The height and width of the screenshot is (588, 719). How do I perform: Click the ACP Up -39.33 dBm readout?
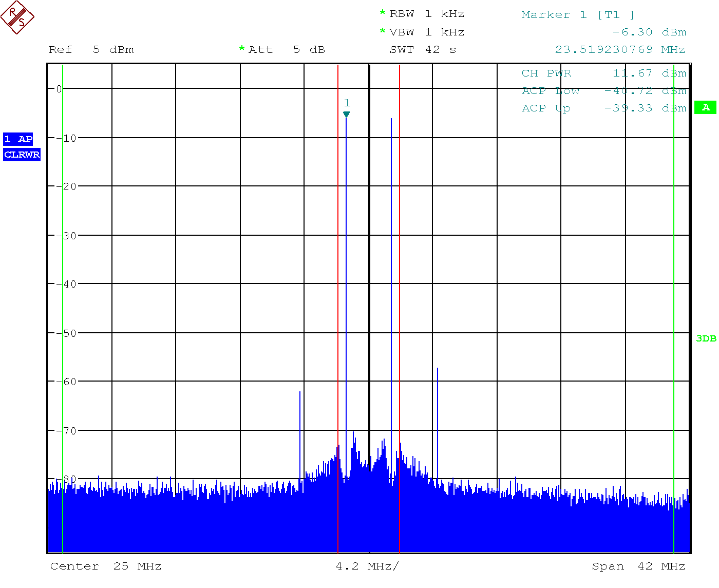tap(604, 108)
